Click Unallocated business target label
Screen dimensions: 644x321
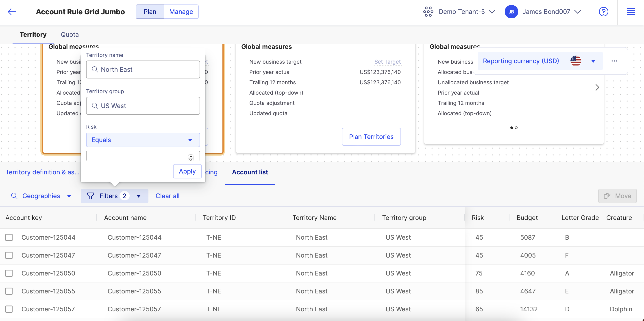(473, 82)
